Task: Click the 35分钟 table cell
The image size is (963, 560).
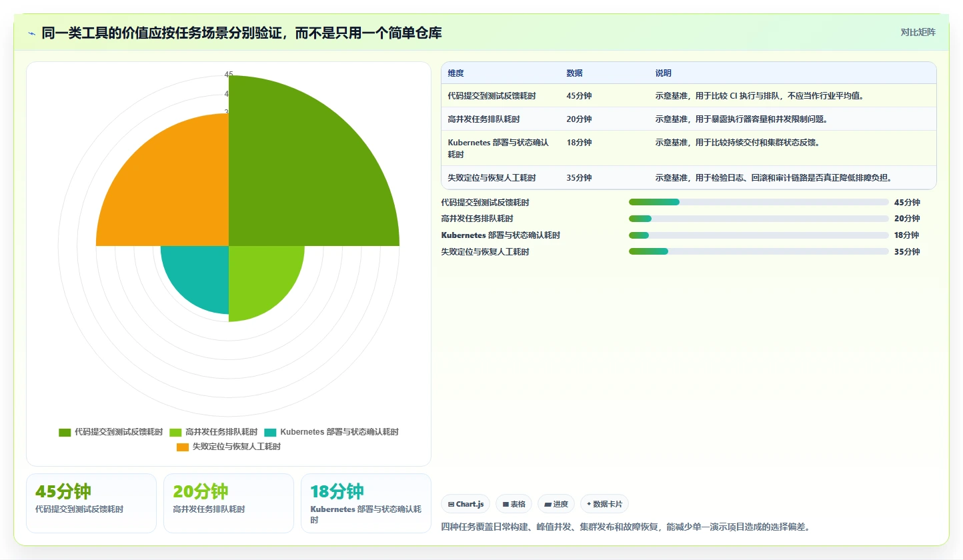Action: [579, 178]
